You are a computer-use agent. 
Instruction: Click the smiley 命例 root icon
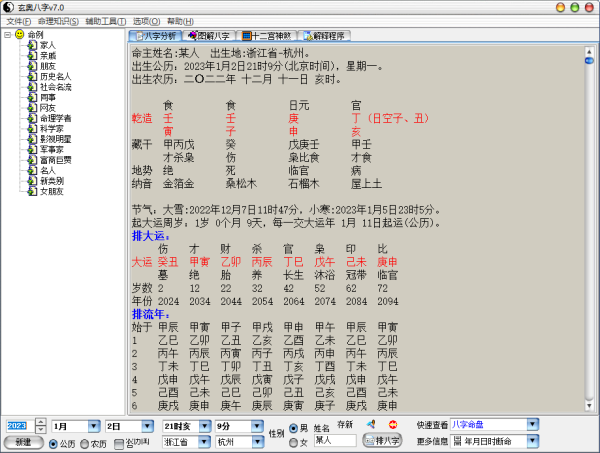tap(19, 35)
